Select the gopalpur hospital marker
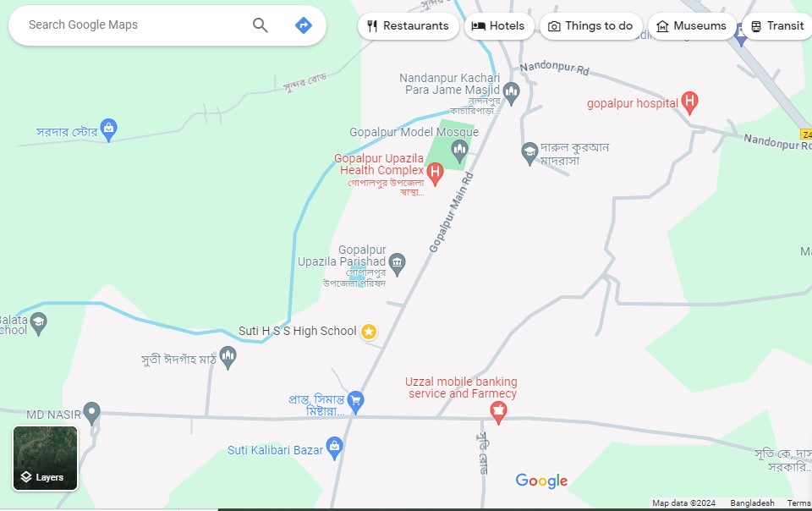Viewport: 812px width, 511px height. coord(689,103)
